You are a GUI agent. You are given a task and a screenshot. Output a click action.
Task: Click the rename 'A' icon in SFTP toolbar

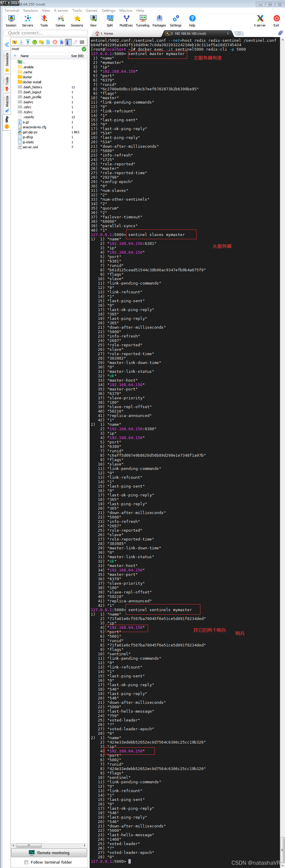pyautogui.click(x=62, y=42)
